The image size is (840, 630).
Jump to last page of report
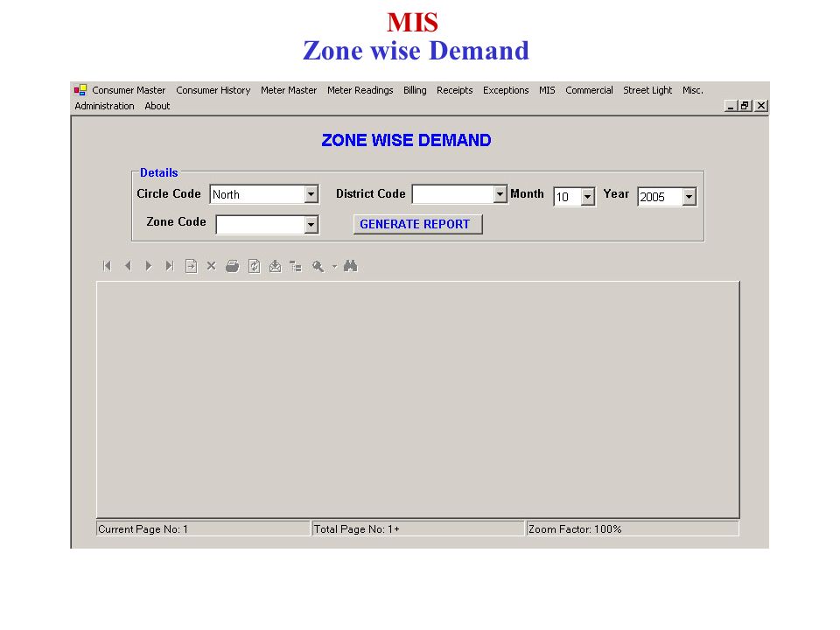pyautogui.click(x=169, y=266)
